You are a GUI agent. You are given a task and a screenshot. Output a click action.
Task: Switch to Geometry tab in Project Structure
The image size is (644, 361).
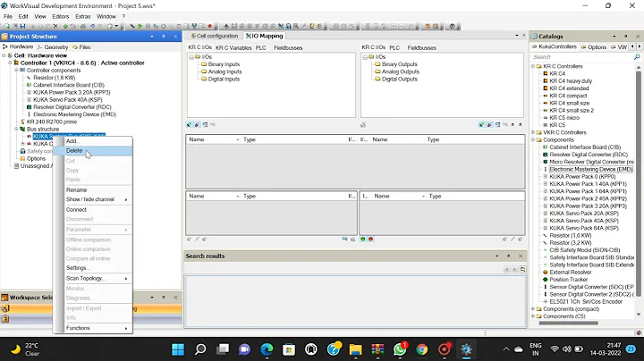point(53,47)
